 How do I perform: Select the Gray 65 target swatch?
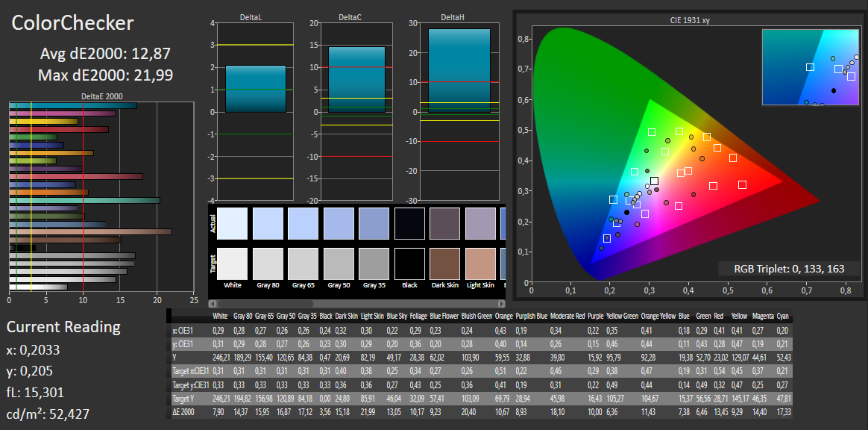coord(303,264)
